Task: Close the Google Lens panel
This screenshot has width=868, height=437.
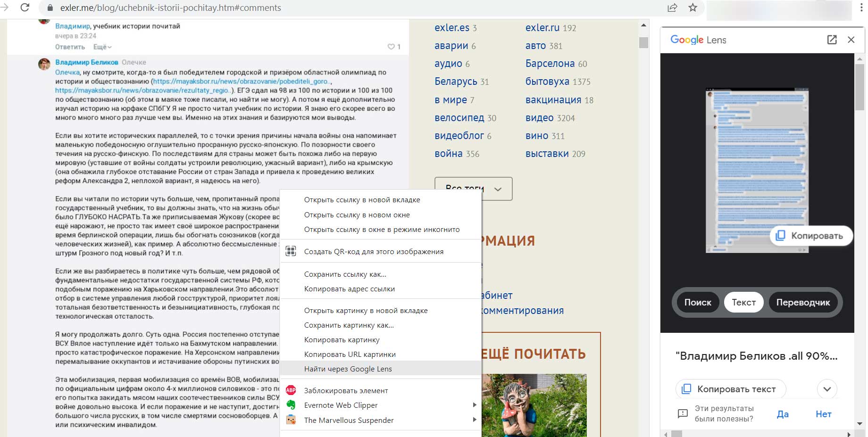Action: (851, 40)
